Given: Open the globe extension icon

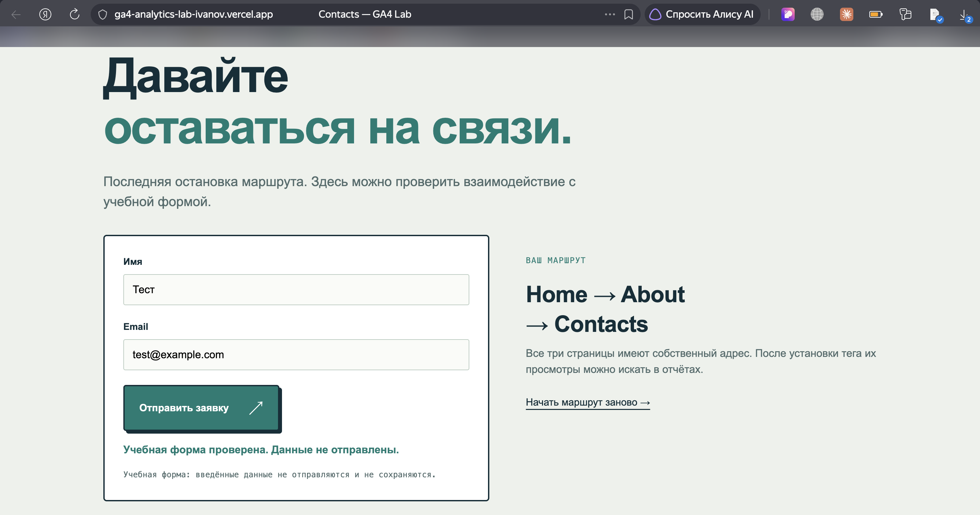Looking at the screenshot, I should (x=817, y=14).
